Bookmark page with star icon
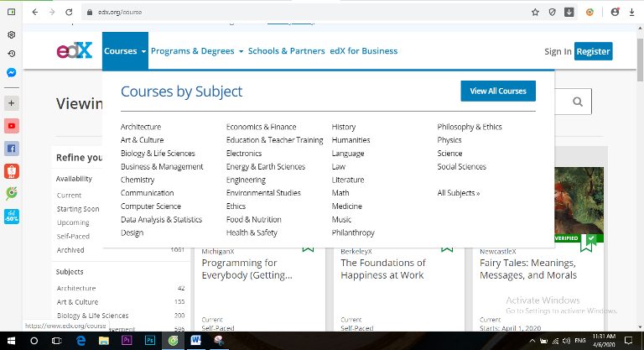The image size is (644, 350). click(x=535, y=13)
